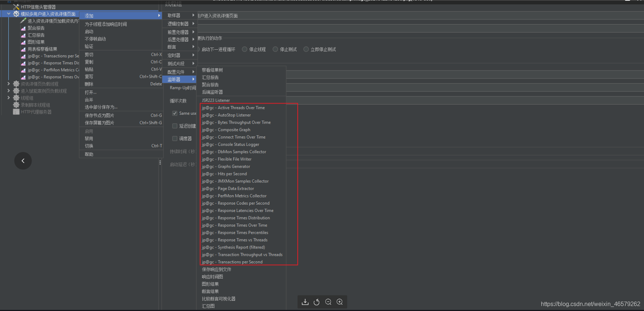Add jp@gc - Response Times Over Time listener
This screenshot has width=644, height=311.
pyautogui.click(x=242, y=225)
